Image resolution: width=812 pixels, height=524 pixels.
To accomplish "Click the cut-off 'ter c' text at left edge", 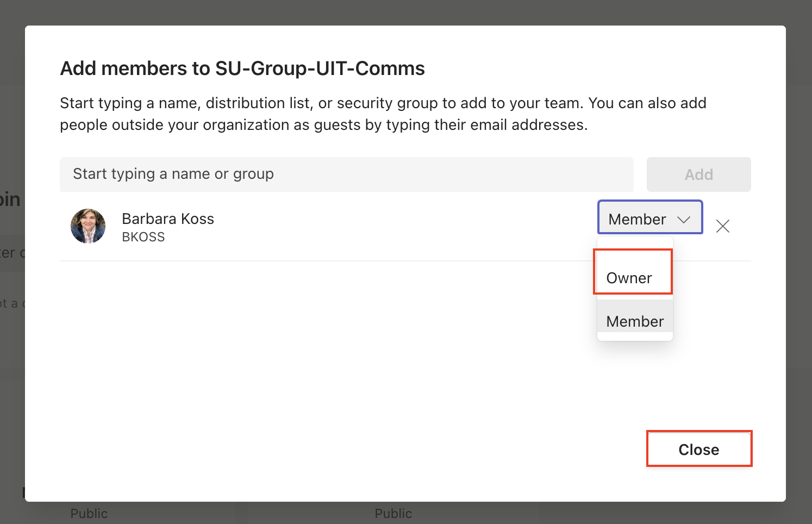I will [12, 253].
